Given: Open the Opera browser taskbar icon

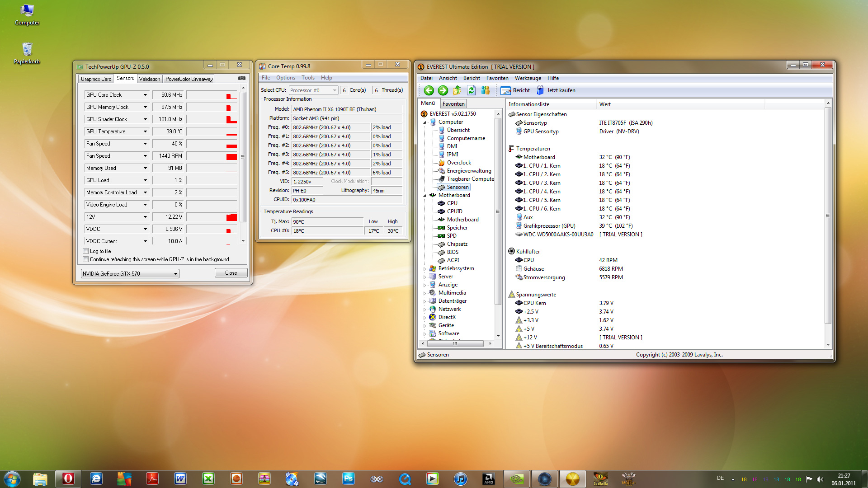Looking at the screenshot, I should pyautogui.click(x=68, y=479).
